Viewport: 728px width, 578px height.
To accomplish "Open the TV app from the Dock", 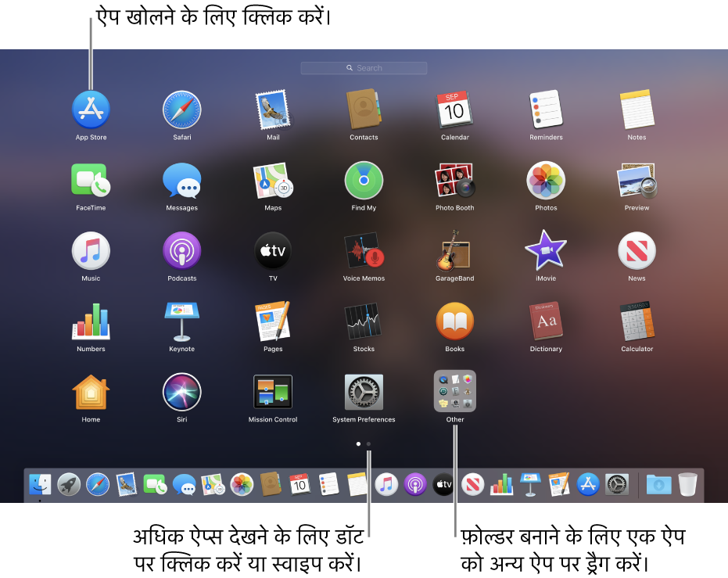I will point(444,485).
